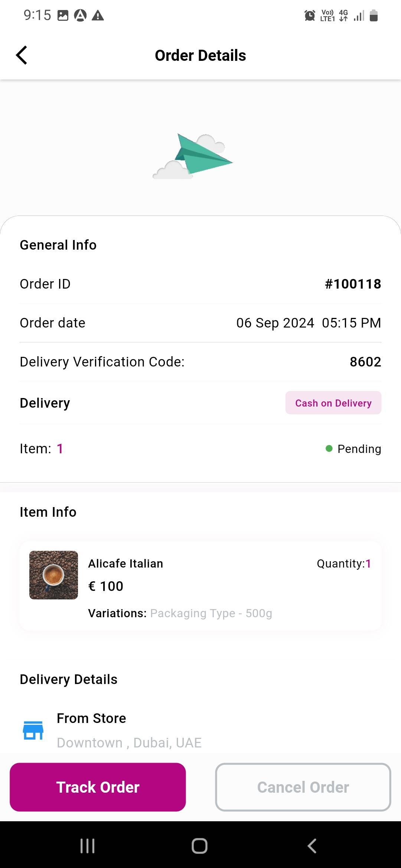401x868 pixels.
Task: Tap the Cancel Order button
Action: click(303, 787)
